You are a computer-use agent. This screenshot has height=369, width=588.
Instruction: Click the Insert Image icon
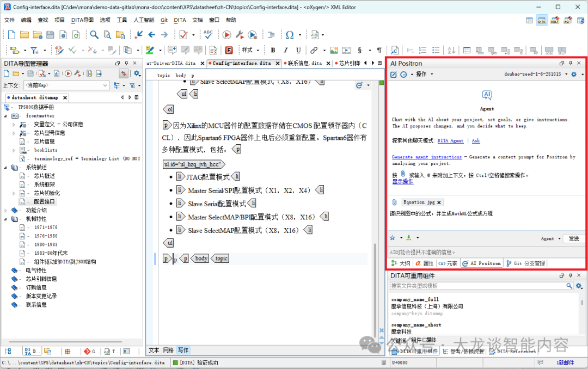334,50
